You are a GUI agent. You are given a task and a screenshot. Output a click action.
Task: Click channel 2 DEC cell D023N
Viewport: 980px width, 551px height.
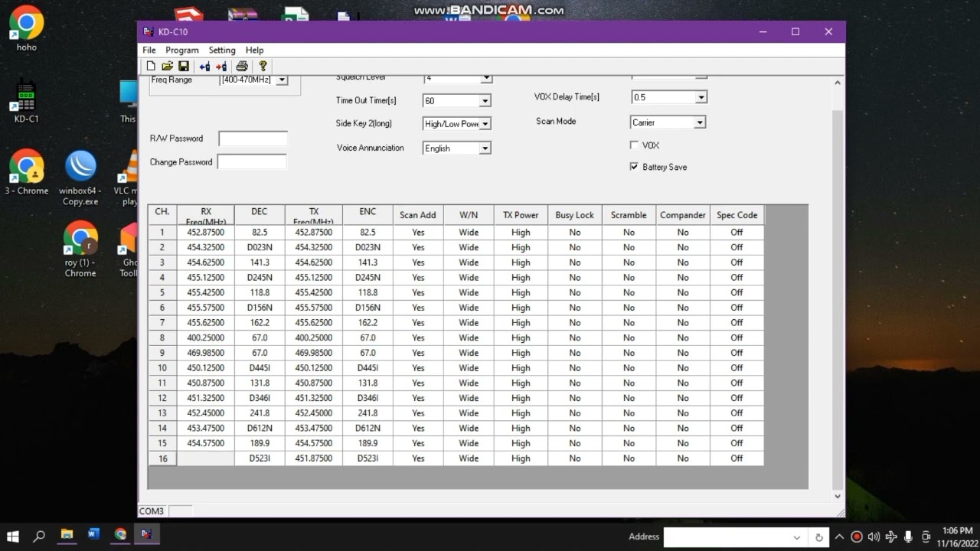[x=260, y=247]
